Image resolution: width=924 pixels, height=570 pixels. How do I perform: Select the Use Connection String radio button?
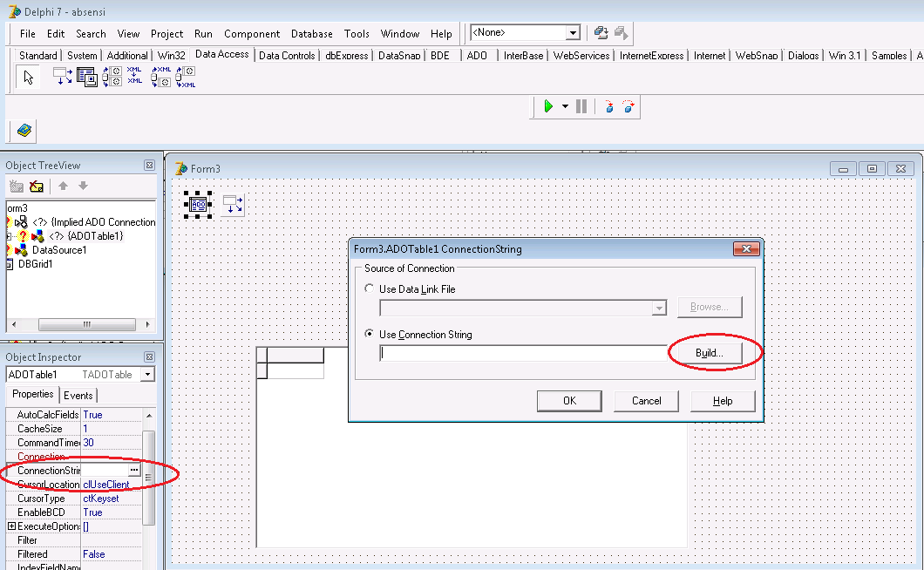coord(368,332)
